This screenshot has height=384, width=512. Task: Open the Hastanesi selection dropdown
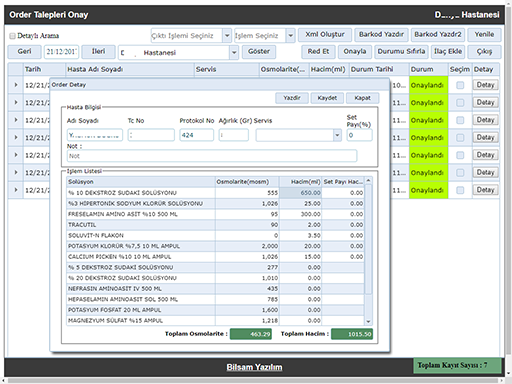(234, 53)
